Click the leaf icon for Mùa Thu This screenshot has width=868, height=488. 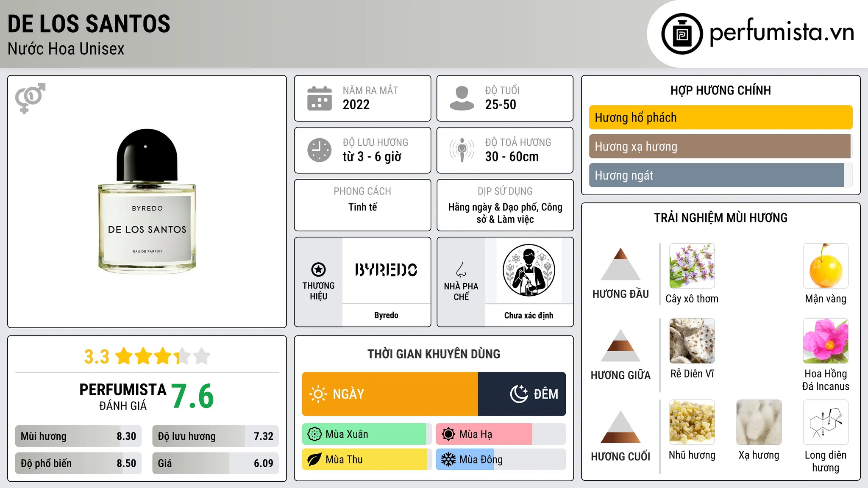pyautogui.click(x=314, y=460)
